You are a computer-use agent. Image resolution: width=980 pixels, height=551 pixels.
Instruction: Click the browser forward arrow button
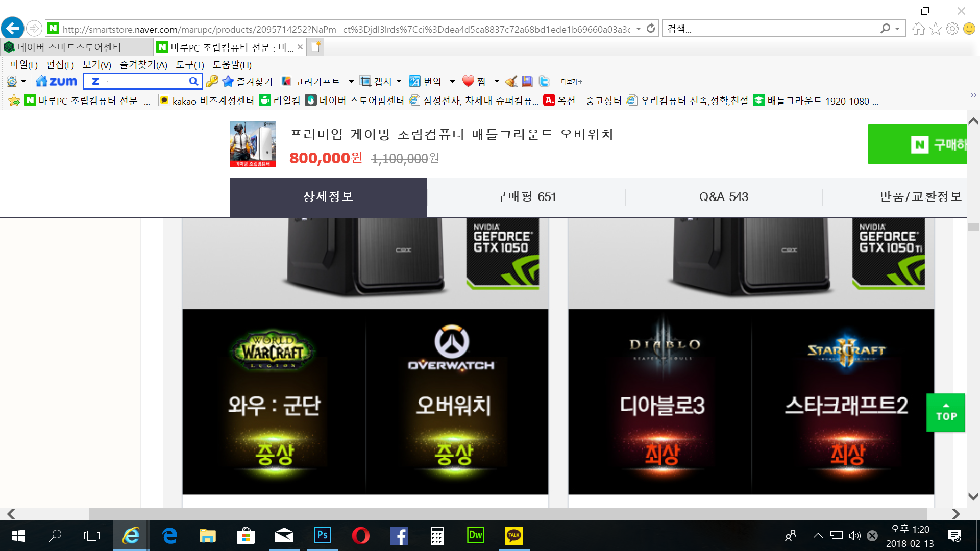[34, 28]
